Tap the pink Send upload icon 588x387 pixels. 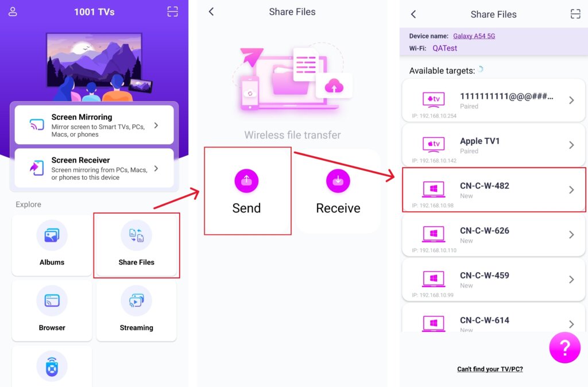246,181
